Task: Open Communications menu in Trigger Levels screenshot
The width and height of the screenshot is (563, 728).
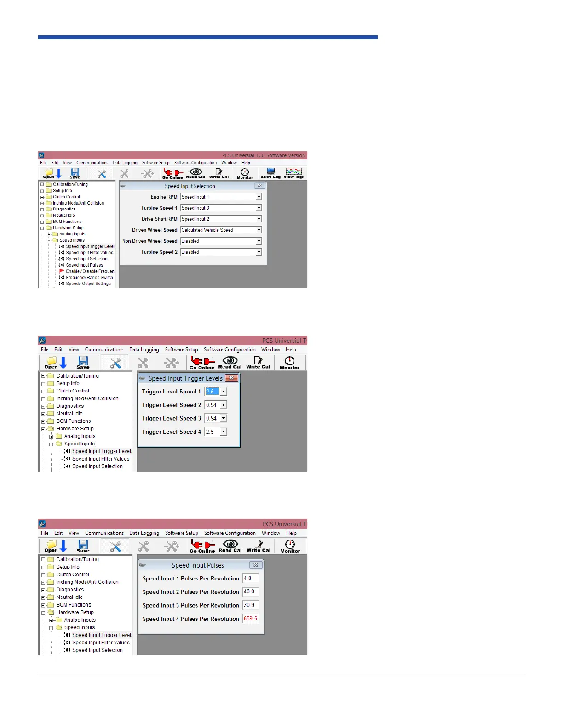Action: pos(104,350)
